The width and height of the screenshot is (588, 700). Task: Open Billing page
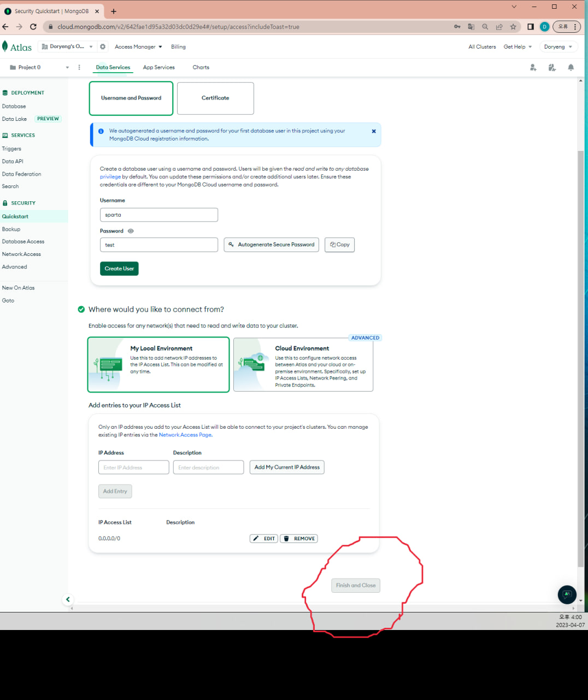point(178,46)
